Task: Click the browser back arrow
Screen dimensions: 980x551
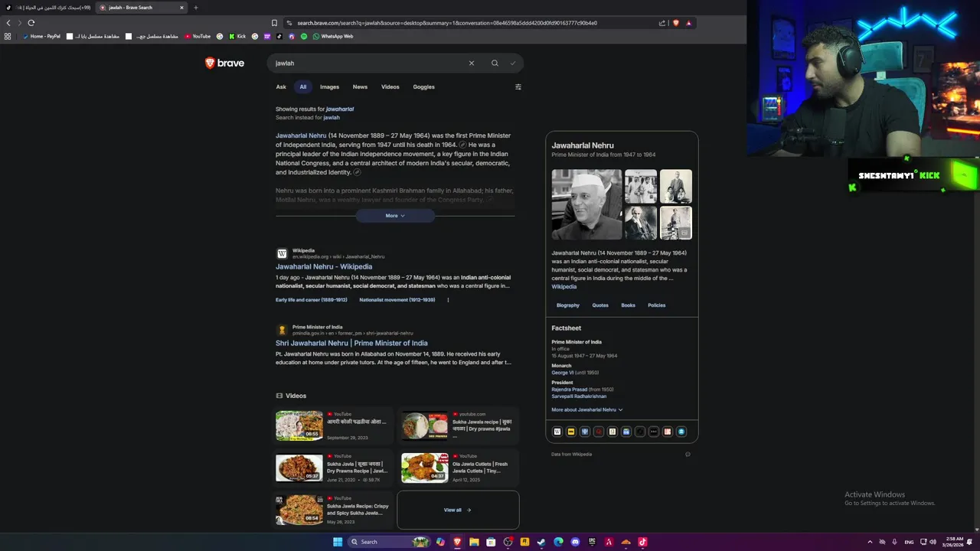Action: point(8,23)
